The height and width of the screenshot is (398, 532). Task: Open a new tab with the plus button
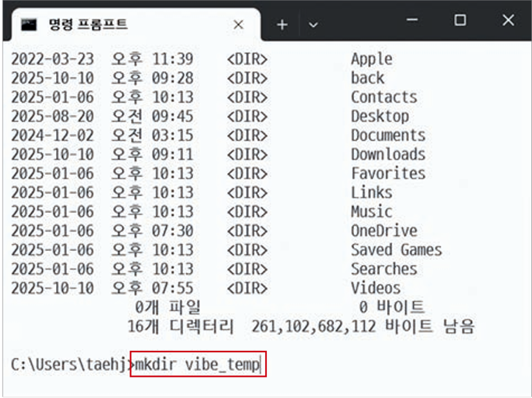click(x=282, y=25)
